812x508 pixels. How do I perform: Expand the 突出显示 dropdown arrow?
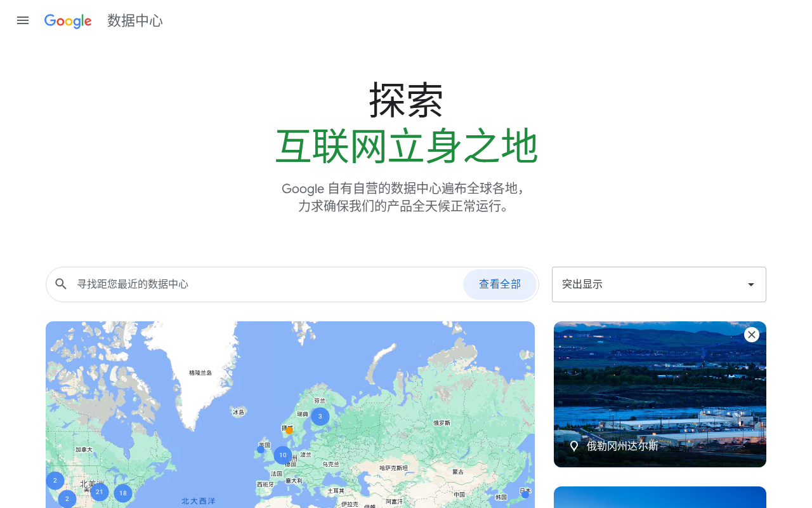click(751, 284)
